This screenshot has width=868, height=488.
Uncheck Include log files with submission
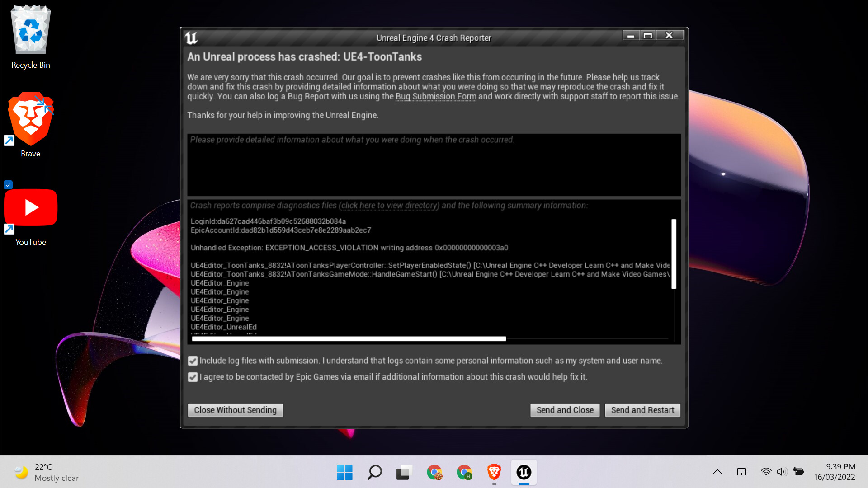coord(193,361)
